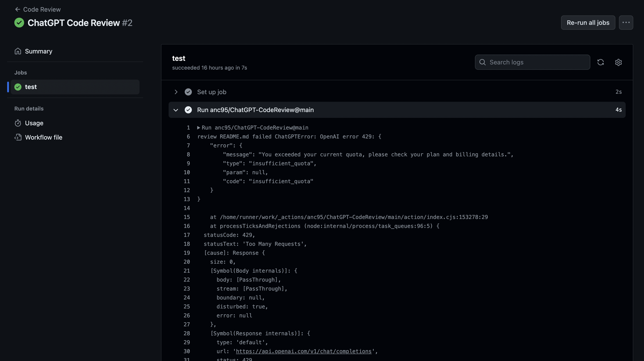Open the Summary page
The image size is (644, 361).
[x=38, y=51]
